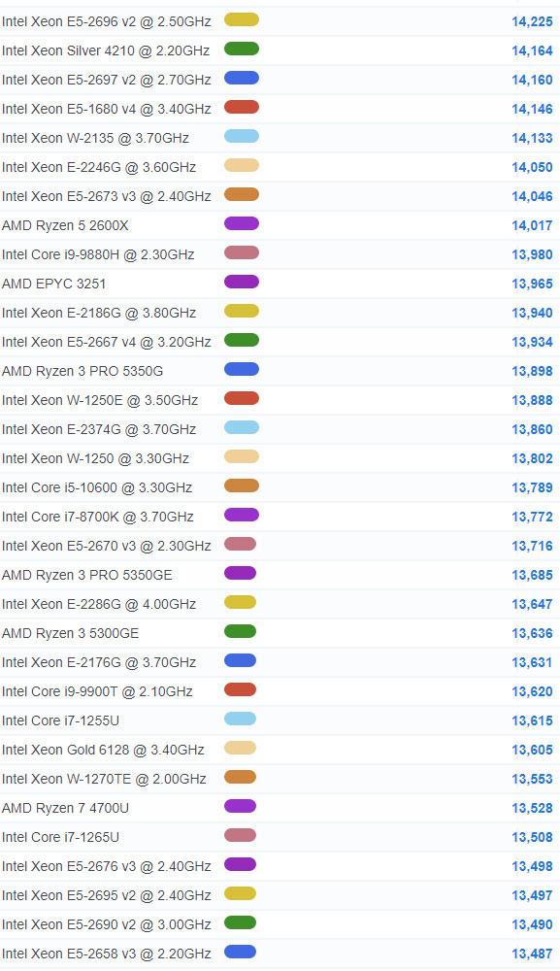Open AMD Ryzen 3 PRO 5350GE
The image size is (560, 971).
click(x=87, y=575)
